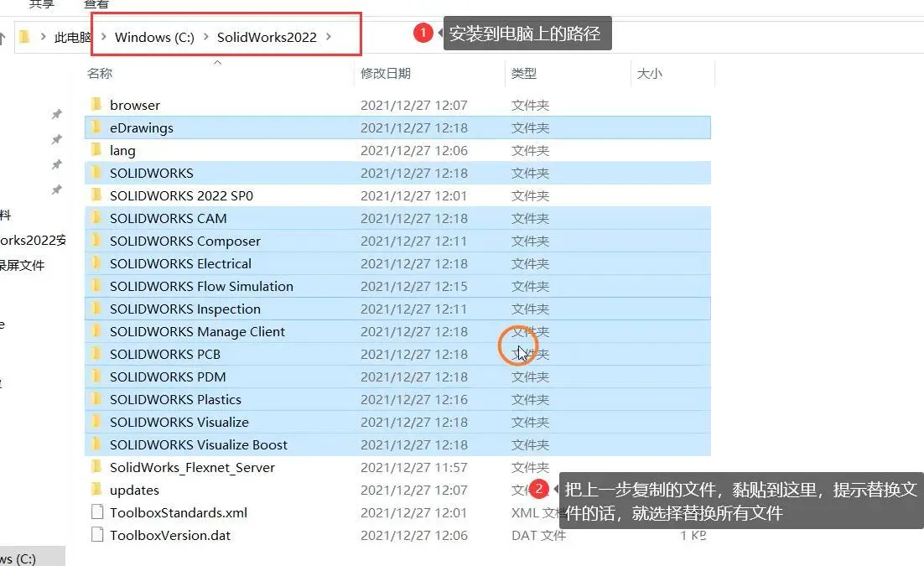Image resolution: width=924 pixels, height=566 pixels.
Task: Click the second quick access pin icon
Action: point(56,139)
